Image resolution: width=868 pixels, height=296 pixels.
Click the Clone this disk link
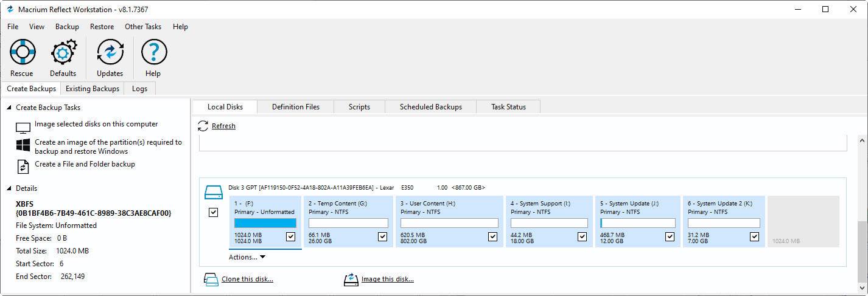click(x=247, y=280)
